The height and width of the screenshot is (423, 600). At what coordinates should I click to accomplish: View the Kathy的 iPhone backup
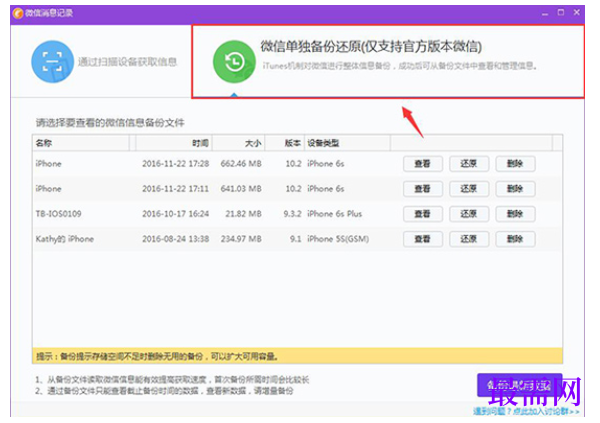(423, 239)
